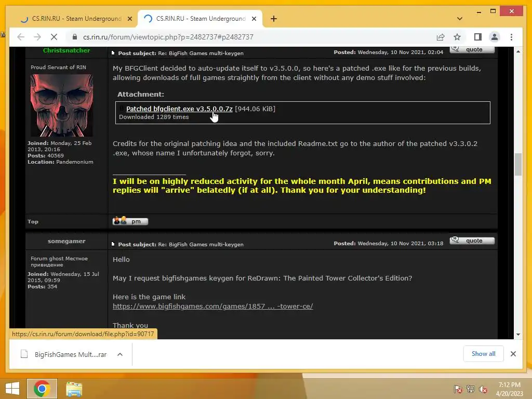The image size is (532, 399).
Task: Close the downloads bar
Action: (x=513, y=354)
